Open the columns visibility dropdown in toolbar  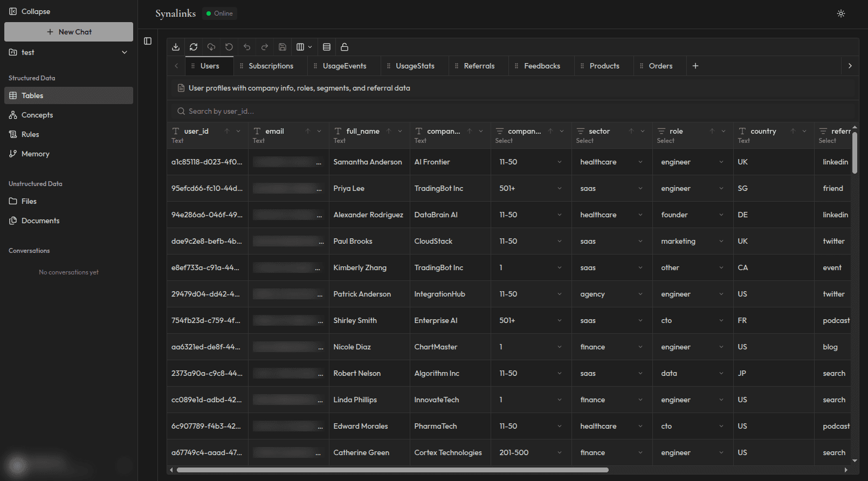click(x=304, y=47)
